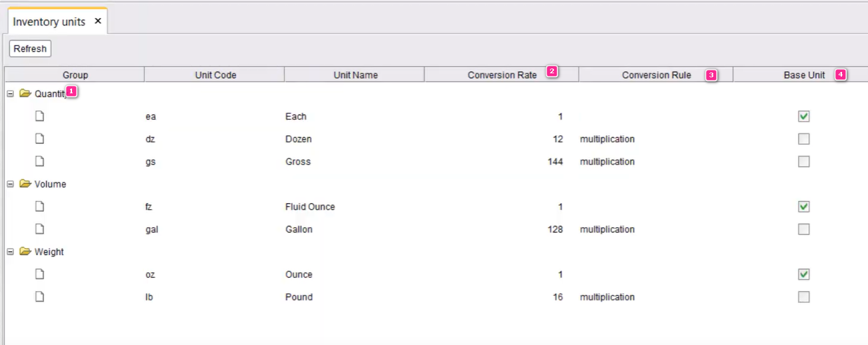Toggle Base Unit checkbox for Ounce

[804, 274]
